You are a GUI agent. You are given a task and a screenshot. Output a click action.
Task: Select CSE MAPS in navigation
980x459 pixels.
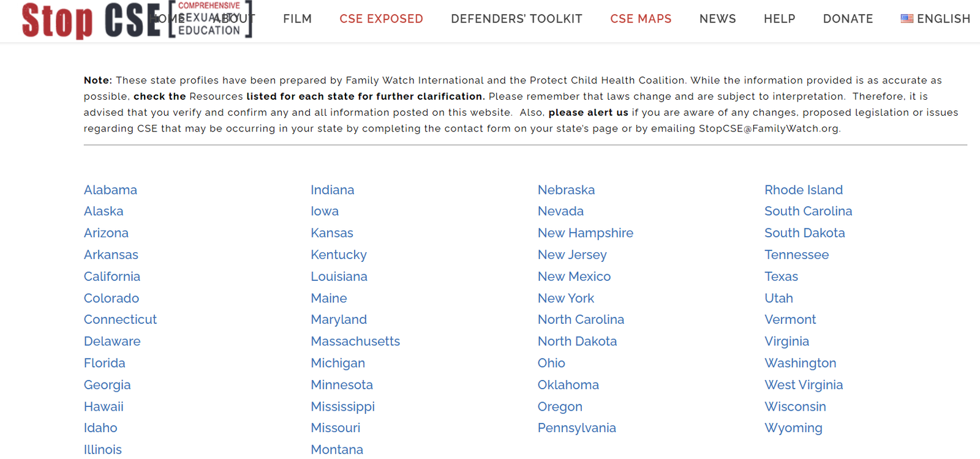(641, 19)
